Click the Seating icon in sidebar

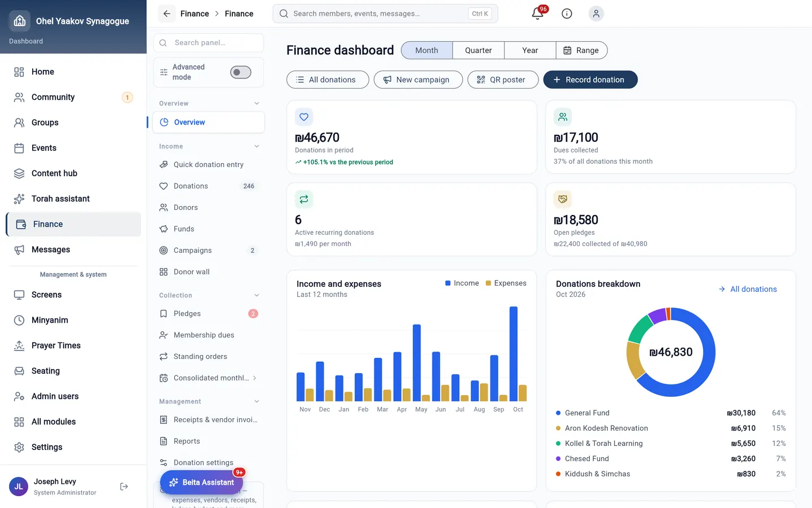[19, 371]
